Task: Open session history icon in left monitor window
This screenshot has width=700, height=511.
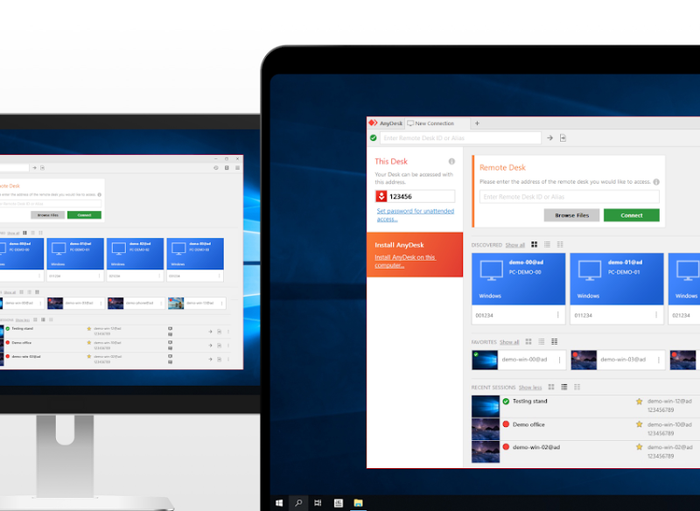Action: [x=216, y=168]
